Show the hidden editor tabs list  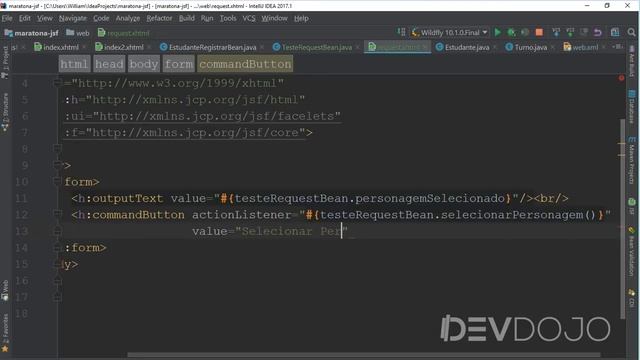(x=618, y=47)
